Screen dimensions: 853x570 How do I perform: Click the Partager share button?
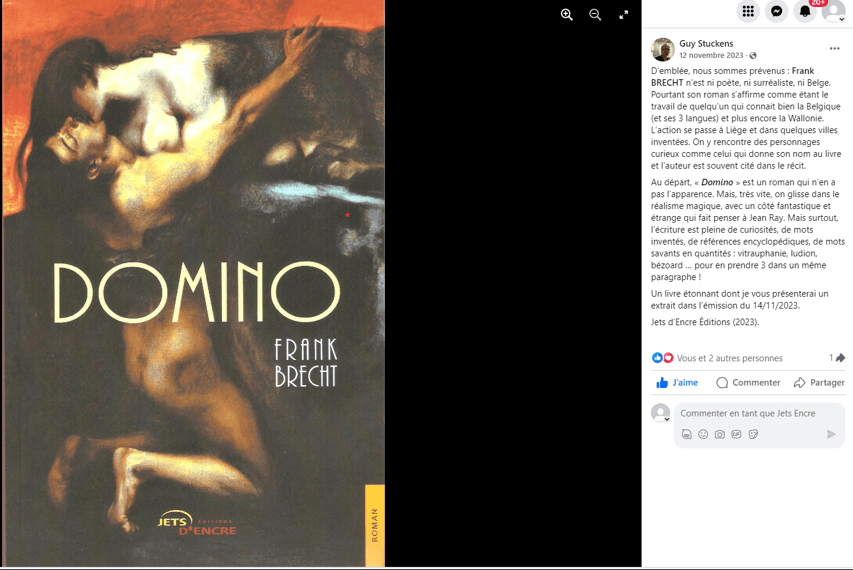click(x=819, y=383)
